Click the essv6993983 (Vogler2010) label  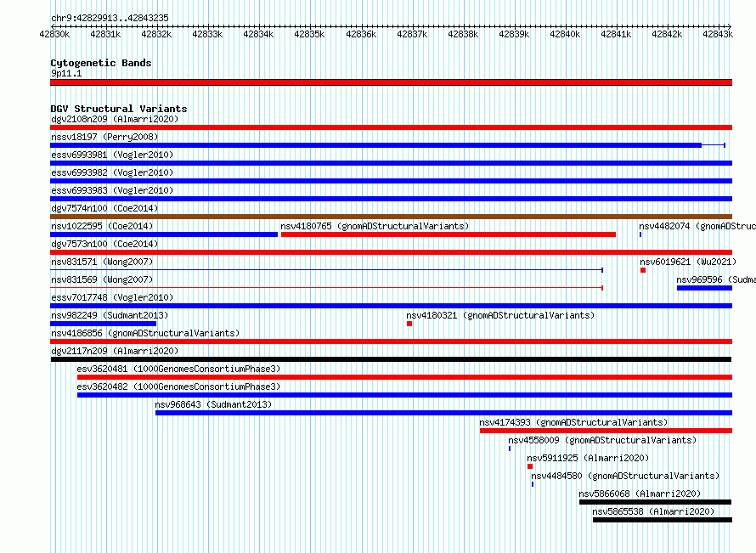tap(112, 190)
